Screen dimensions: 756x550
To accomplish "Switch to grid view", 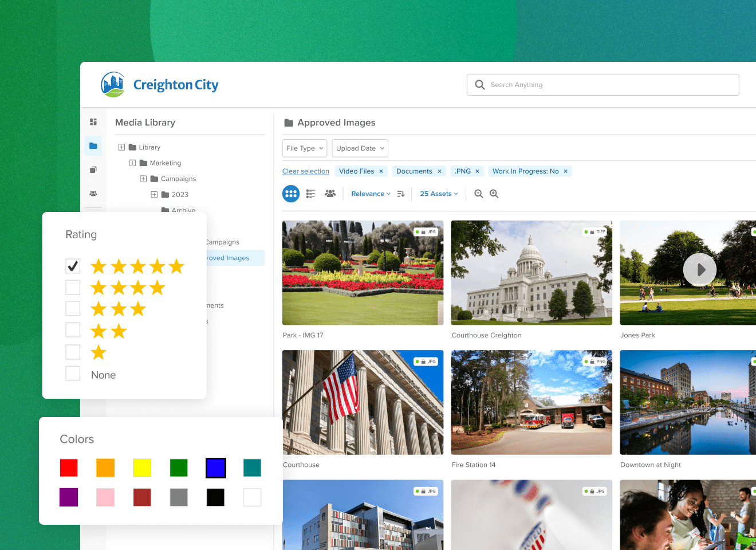I will (291, 194).
